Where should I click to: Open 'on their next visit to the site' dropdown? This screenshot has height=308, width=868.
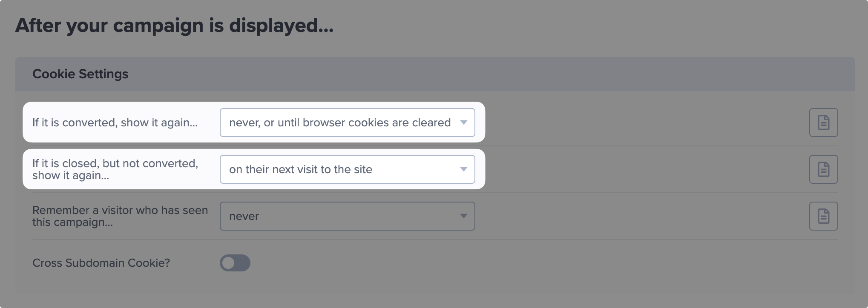tap(347, 169)
